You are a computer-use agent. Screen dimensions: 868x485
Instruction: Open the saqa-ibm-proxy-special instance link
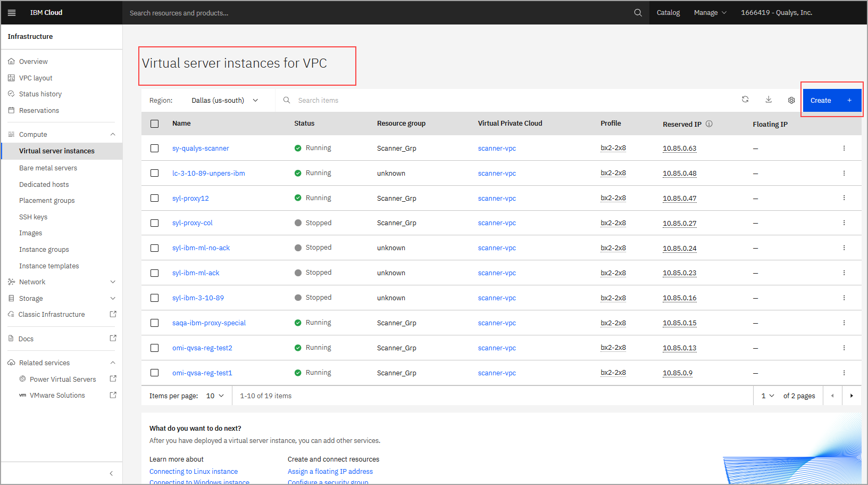tap(208, 323)
